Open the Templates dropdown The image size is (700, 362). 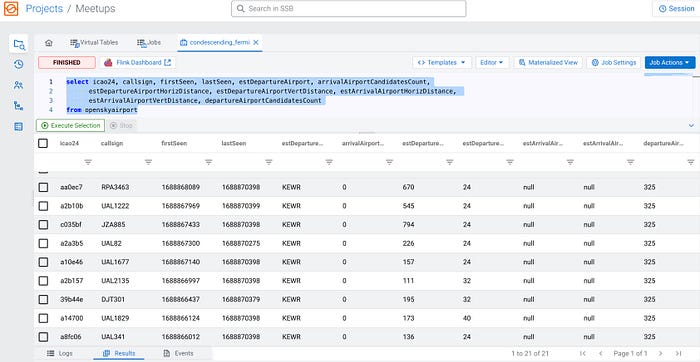pyautogui.click(x=442, y=62)
